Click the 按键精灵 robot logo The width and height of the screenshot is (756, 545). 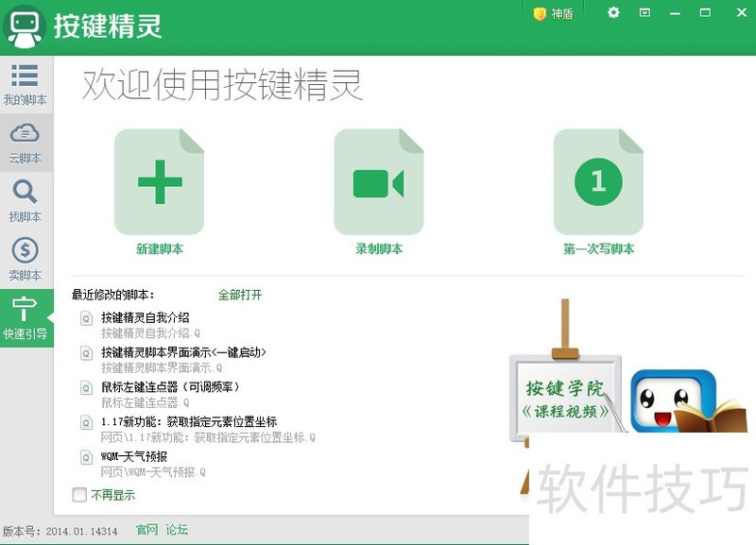(x=25, y=27)
